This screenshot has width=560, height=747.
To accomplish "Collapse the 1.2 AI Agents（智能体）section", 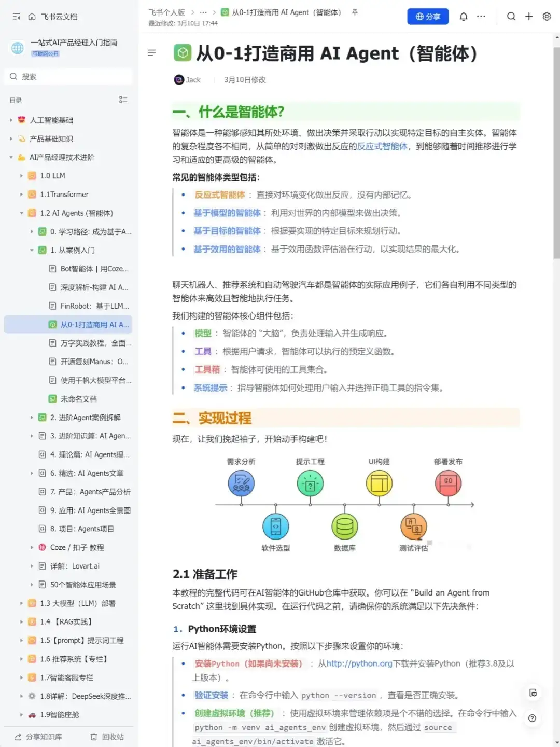I will click(21, 213).
